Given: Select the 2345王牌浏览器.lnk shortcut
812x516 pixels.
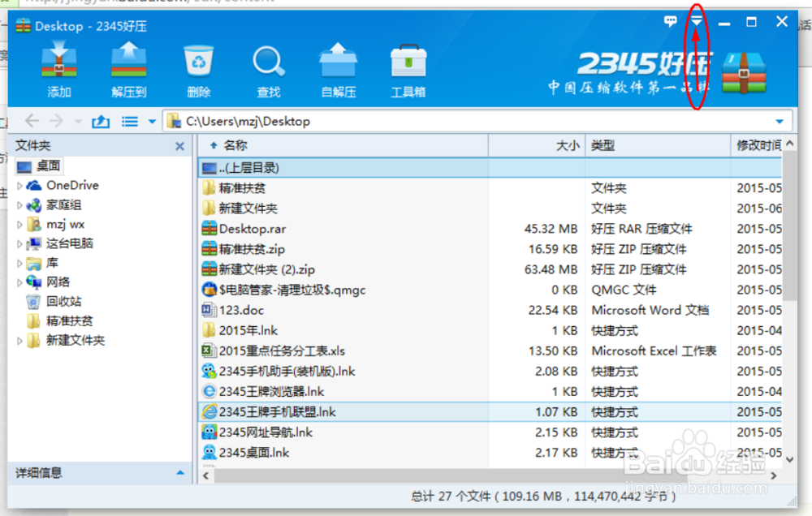Looking at the screenshot, I should pyautogui.click(x=490, y=391).
